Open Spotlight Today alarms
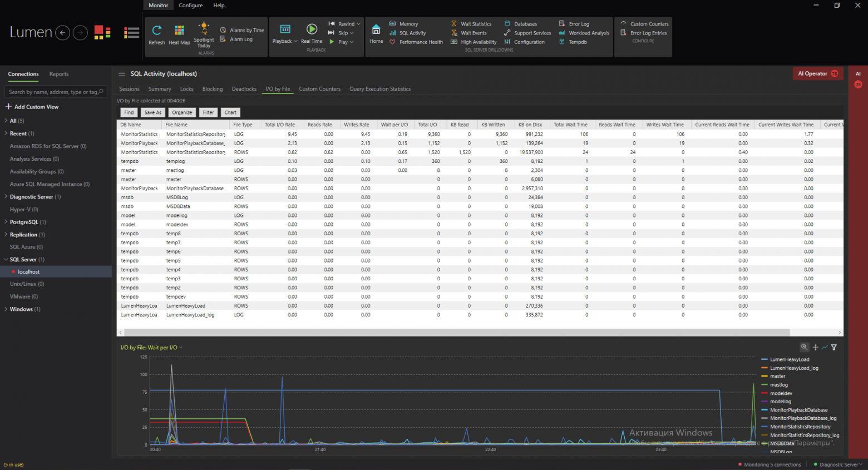Image resolution: width=868 pixels, height=470 pixels. pos(204,35)
